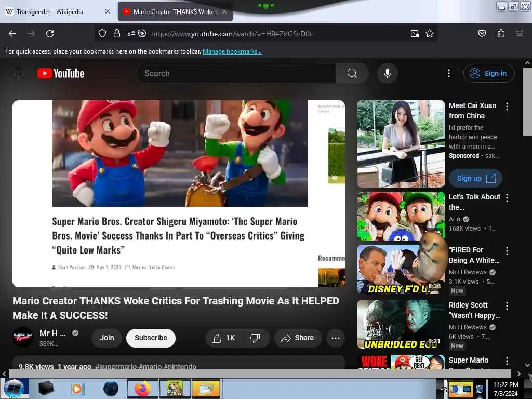Open picture-in-picture icon in address bar
This screenshot has width=532, height=399.
pyautogui.click(x=415, y=33)
